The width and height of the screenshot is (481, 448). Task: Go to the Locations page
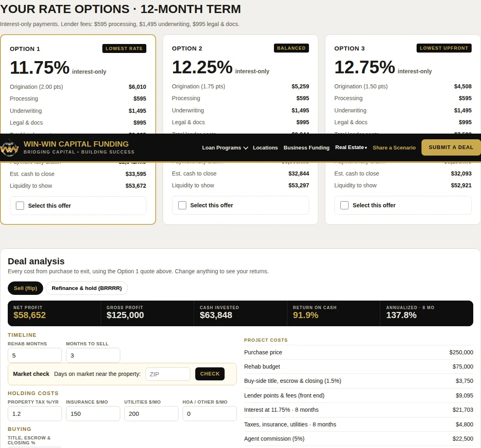(265, 148)
